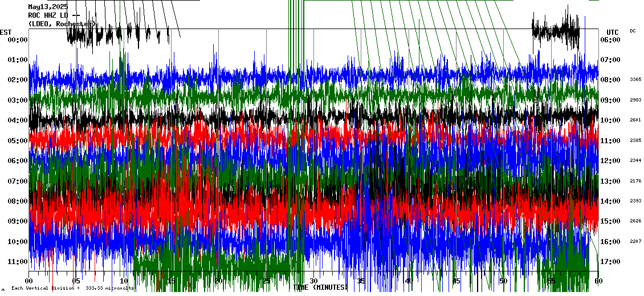This screenshot has height=296, width=644.
Task: Select the 50 minute tick on time axis
Action: pyautogui.click(x=503, y=281)
